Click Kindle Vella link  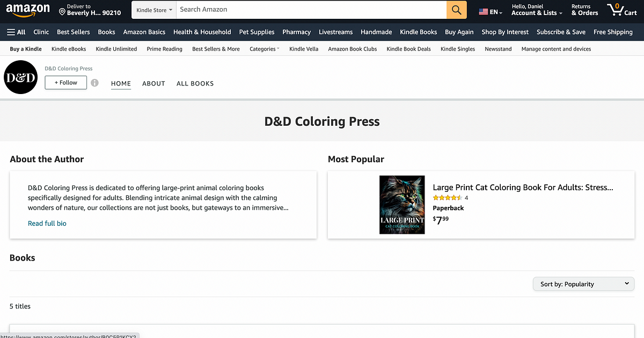point(304,49)
